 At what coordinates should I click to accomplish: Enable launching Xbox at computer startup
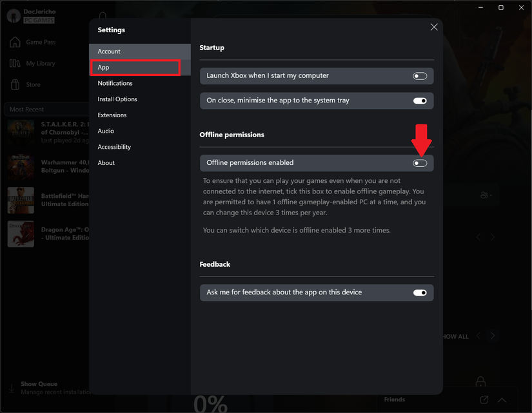click(x=420, y=75)
